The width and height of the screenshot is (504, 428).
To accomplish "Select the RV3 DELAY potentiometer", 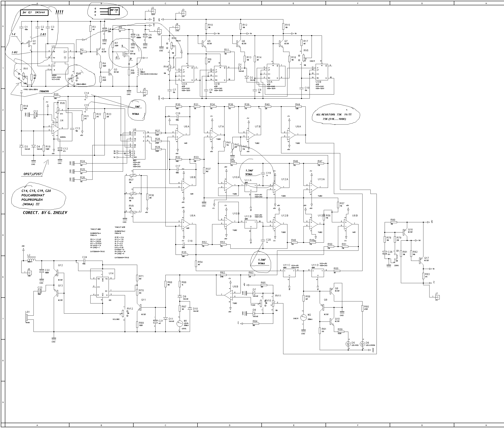I will (172, 45).
